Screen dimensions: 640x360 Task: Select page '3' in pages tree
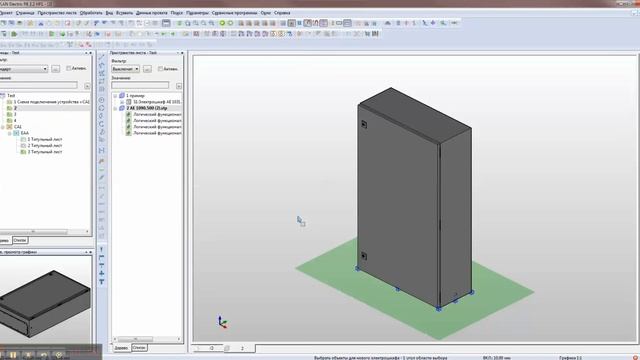tap(15, 115)
